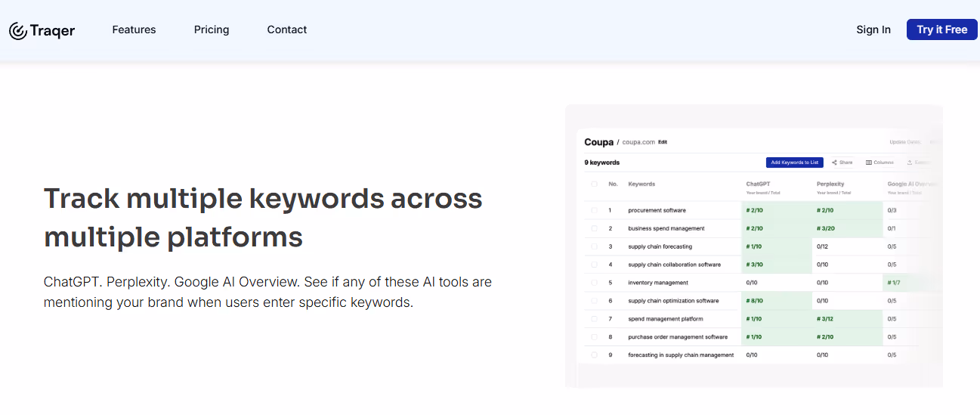Click the Traqer logo
The height and width of the screenshot is (415, 980).
click(42, 30)
